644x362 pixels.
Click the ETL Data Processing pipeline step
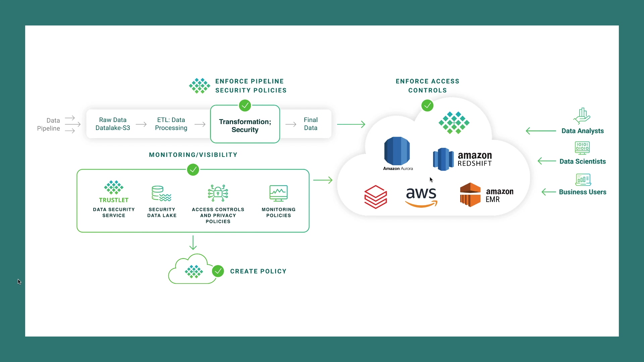[171, 124]
